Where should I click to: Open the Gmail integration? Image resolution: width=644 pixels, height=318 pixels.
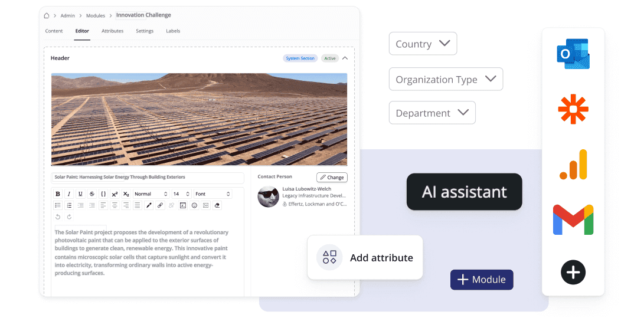pos(573,219)
